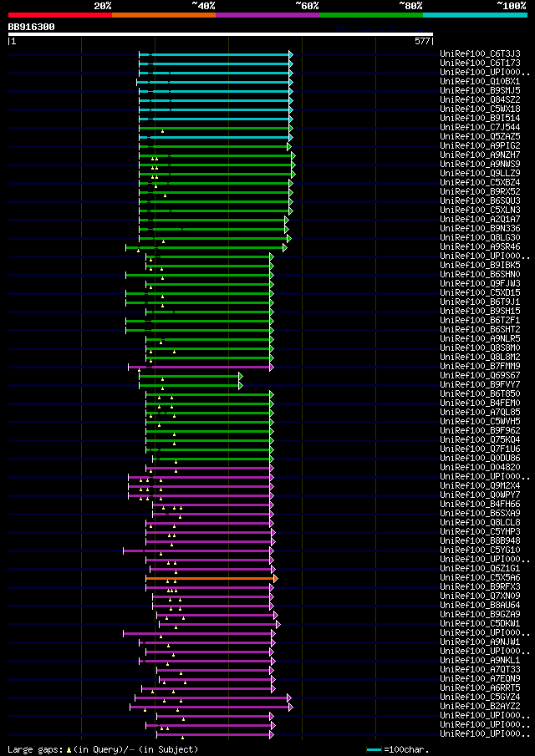535x756 pixels.
Task: Select hit label UniRef100_Q7XN09
Action: (480, 596)
